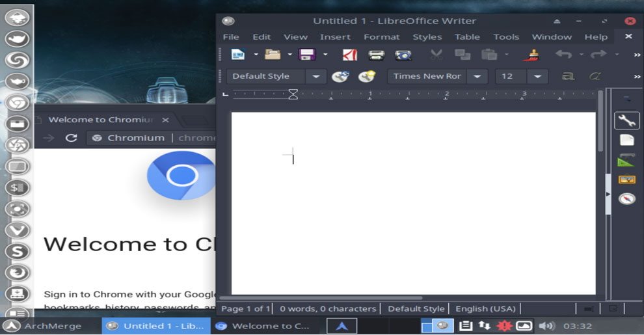Image resolution: width=644 pixels, height=335 pixels.
Task: Click Untitled 1 - Lib... taskbar button
Action: 156,326
